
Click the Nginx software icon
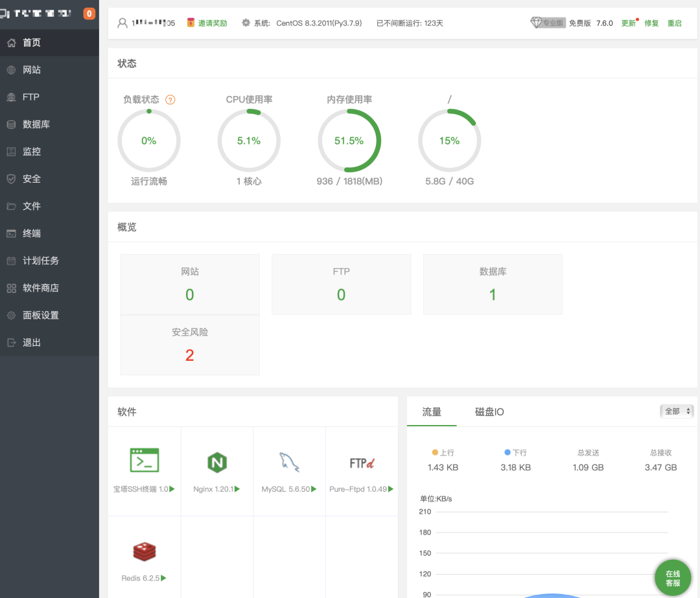(x=217, y=463)
